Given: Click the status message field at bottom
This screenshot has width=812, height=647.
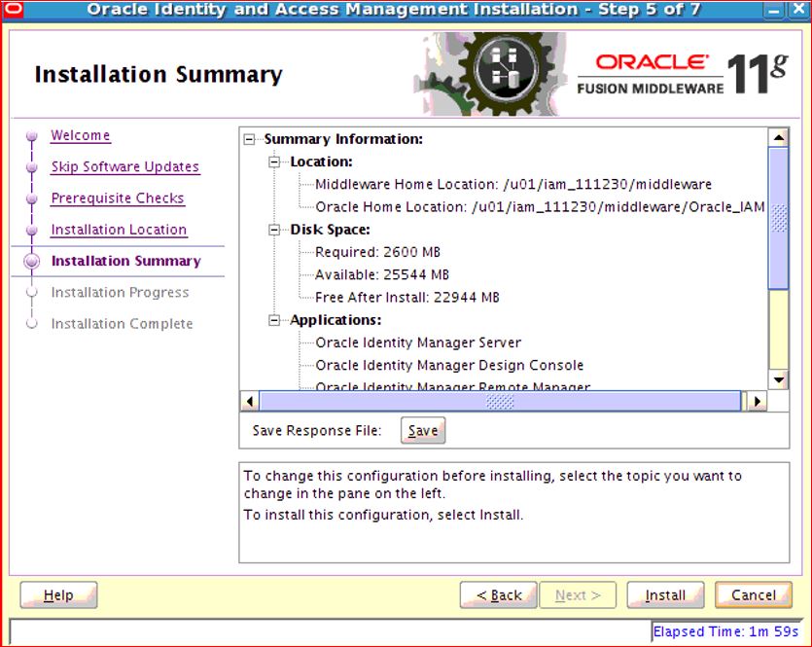Looking at the screenshot, I should pos(330,632).
